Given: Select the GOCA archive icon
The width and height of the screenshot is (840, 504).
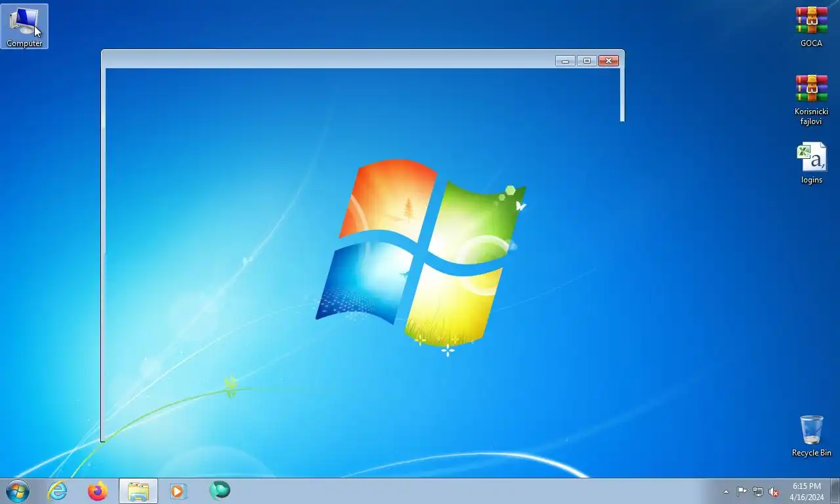Looking at the screenshot, I should point(811,27).
